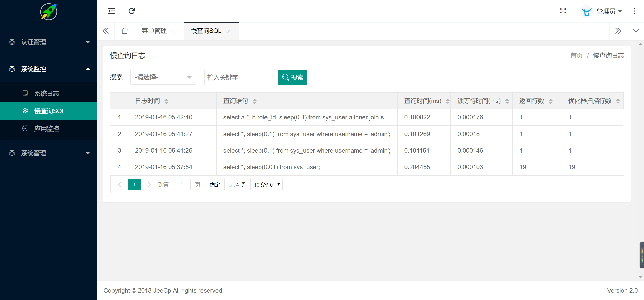Image resolution: width=644 pixels, height=300 pixels.
Task: Click the rocket logo in sidebar
Action: coord(49,12)
